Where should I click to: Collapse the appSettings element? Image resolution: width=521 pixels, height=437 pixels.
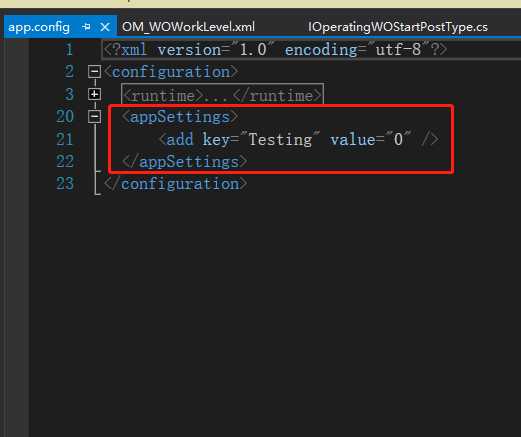tap(95, 116)
